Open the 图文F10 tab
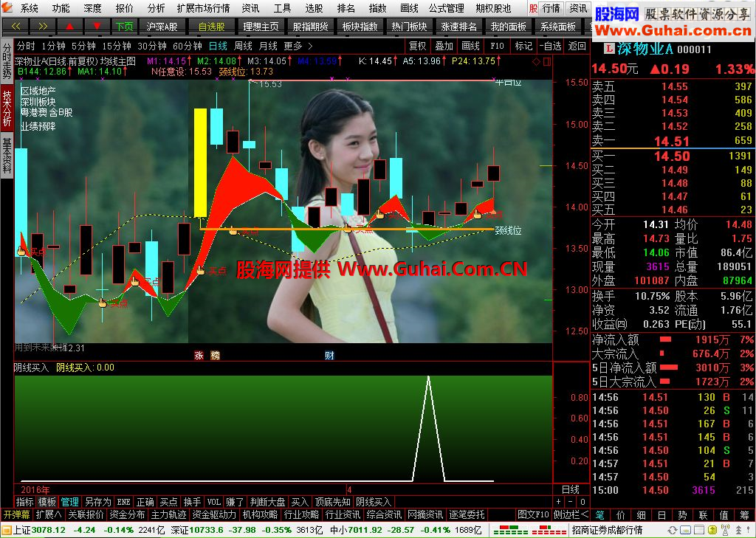 pyautogui.click(x=533, y=515)
